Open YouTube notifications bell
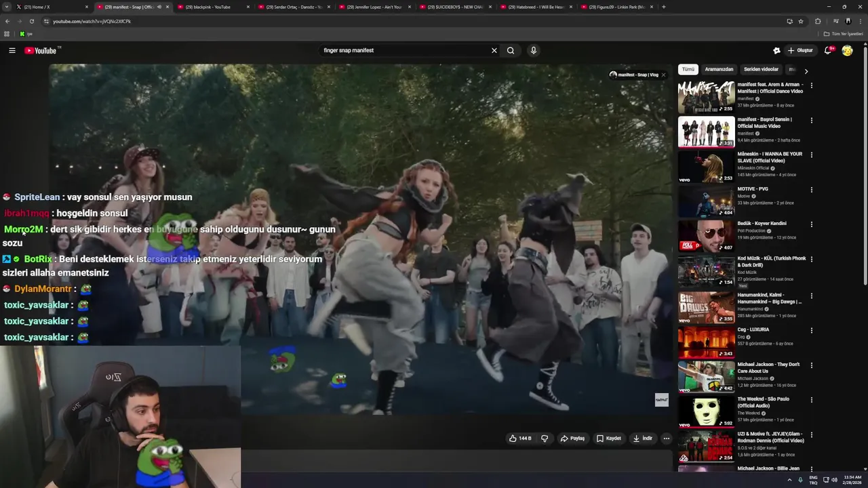The width and height of the screenshot is (868, 488). coord(828,50)
